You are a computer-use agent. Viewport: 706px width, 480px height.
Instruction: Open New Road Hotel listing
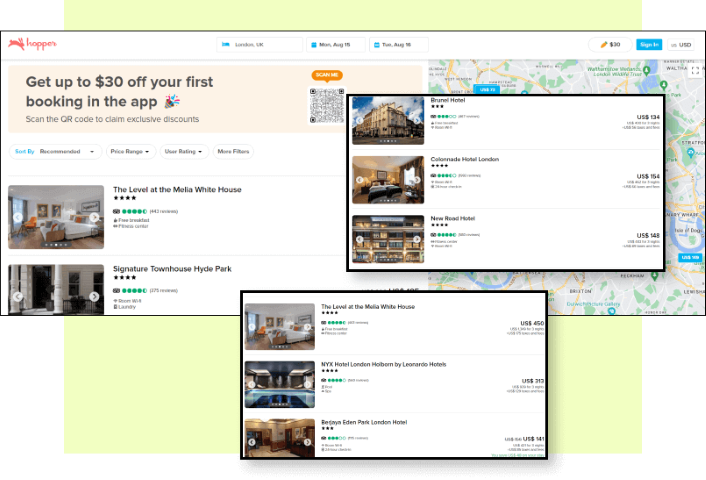point(453,218)
